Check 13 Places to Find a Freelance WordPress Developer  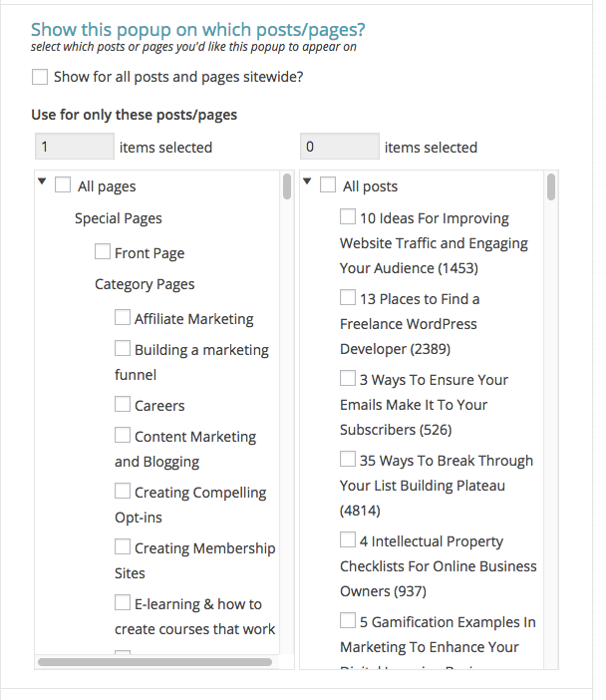[348, 298]
